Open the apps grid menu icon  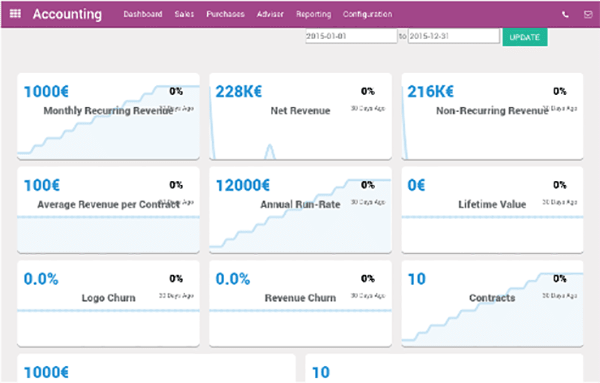pos(15,14)
